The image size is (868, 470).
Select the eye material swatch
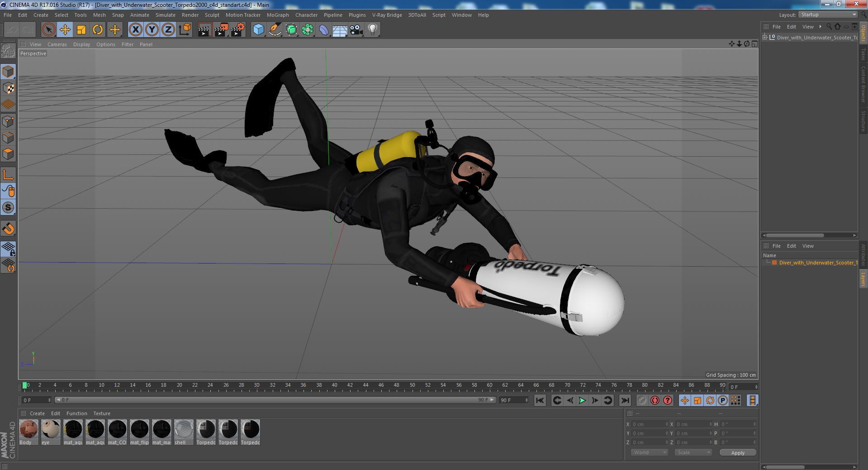point(51,432)
